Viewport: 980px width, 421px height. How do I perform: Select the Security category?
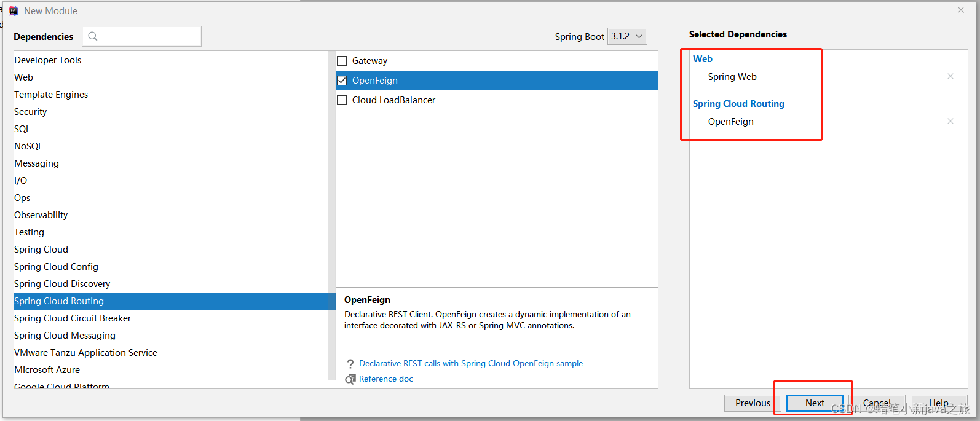point(171,112)
